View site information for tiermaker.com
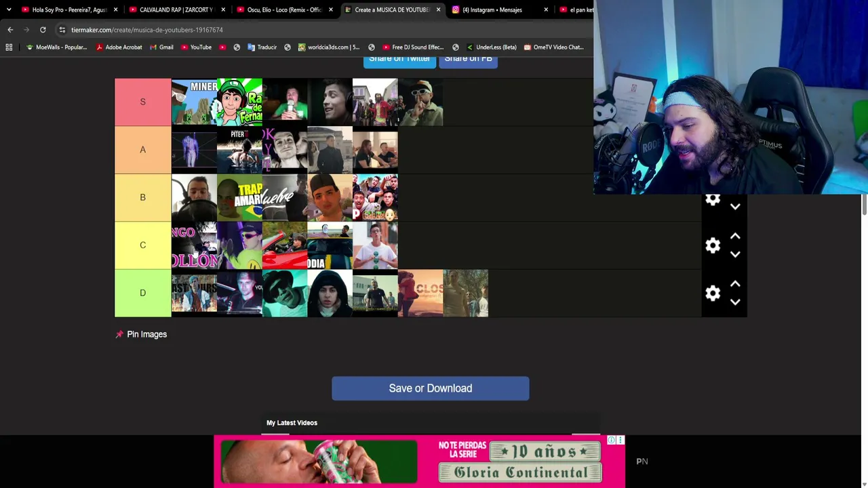868x488 pixels. point(62,30)
